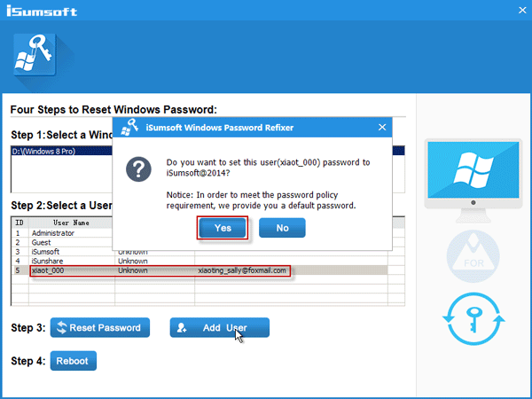Image resolution: width=532 pixels, height=399 pixels.
Task: Click the question mark dialog icon
Action: 138,169
